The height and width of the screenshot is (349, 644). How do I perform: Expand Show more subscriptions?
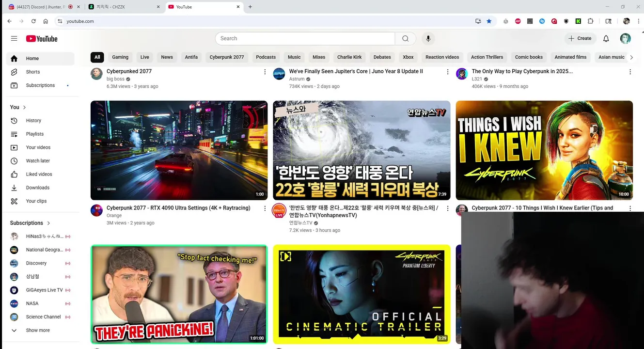pos(40,330)
